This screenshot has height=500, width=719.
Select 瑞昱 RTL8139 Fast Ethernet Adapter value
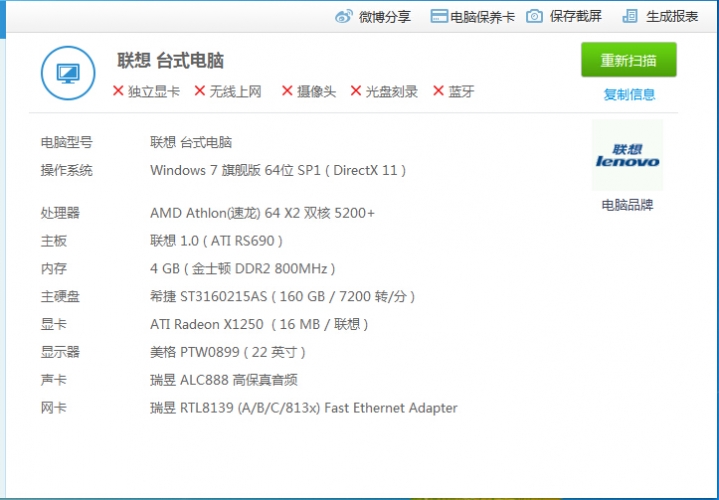[304, 408]
